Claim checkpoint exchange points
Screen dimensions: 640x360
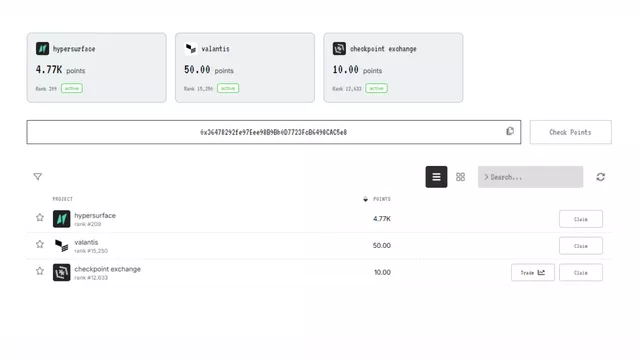tap(581, 273)
